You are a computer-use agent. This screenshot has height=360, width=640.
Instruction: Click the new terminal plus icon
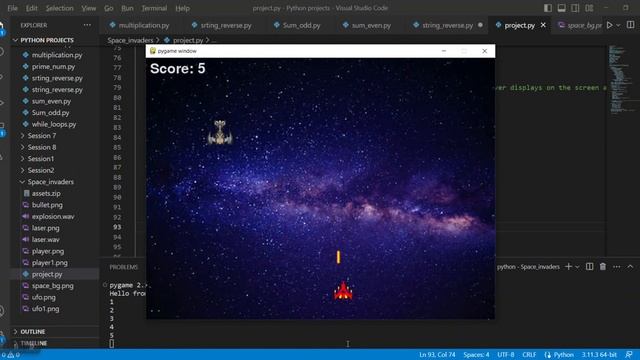568,267
